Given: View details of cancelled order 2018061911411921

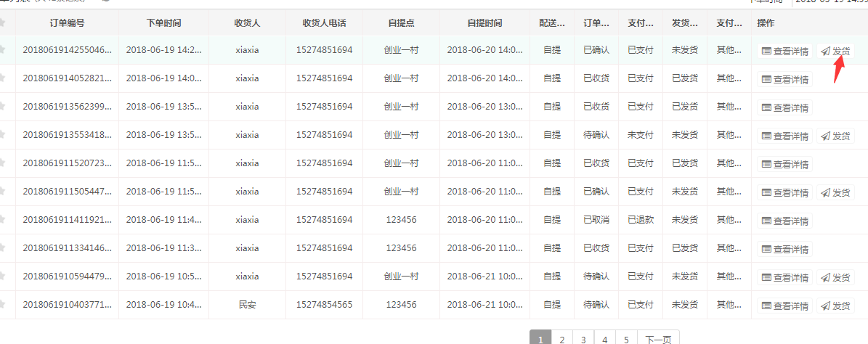Looking at the screenshot, I should [x=784, y=221].
